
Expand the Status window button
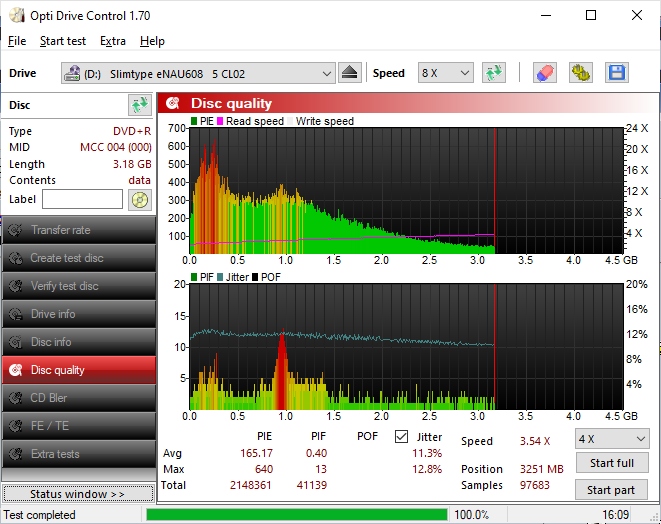tap(78, 494)
